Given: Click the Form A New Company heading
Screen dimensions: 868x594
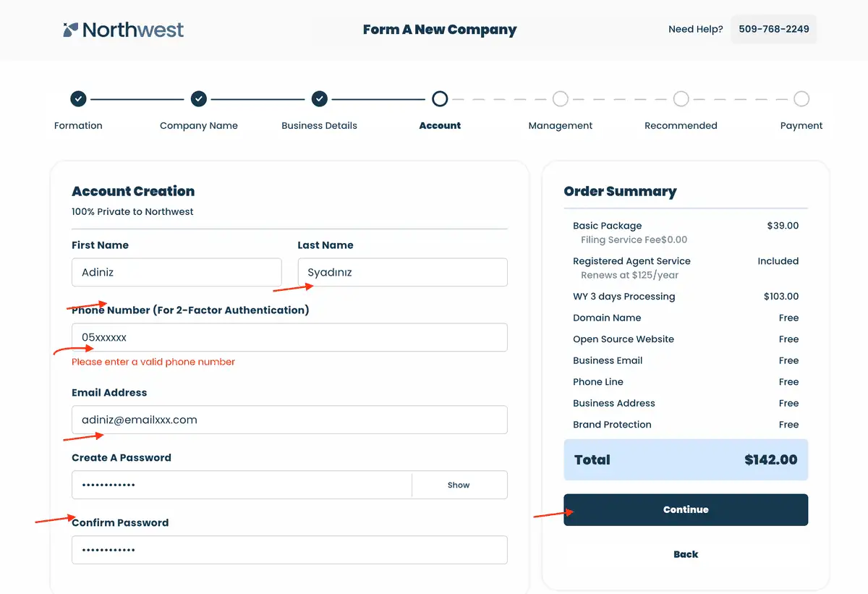Looking at the screenshot, I should point(440,30).
